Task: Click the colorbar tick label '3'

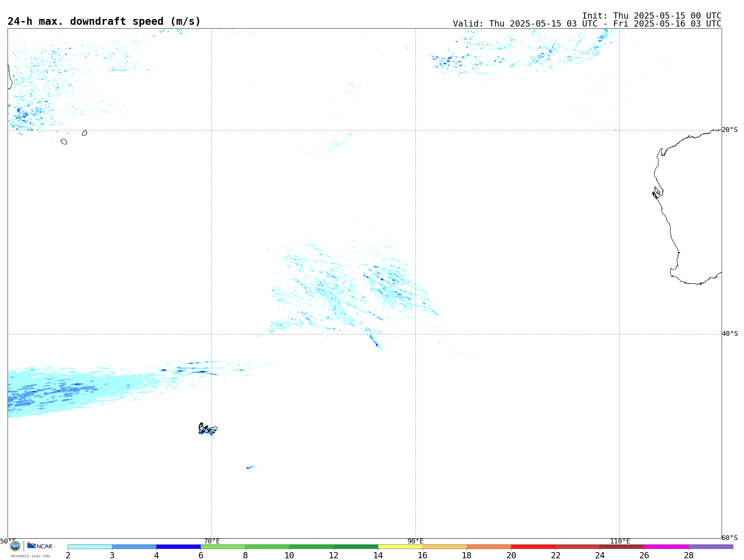Action: (x=112, y=555)
